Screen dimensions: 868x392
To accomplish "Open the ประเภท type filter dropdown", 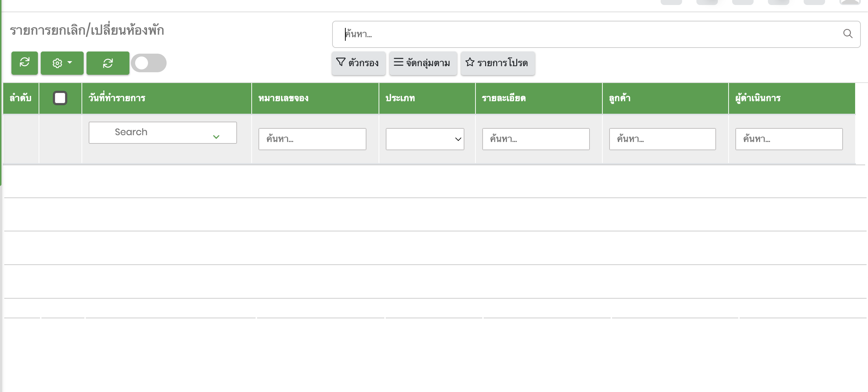I will point(425,139).
